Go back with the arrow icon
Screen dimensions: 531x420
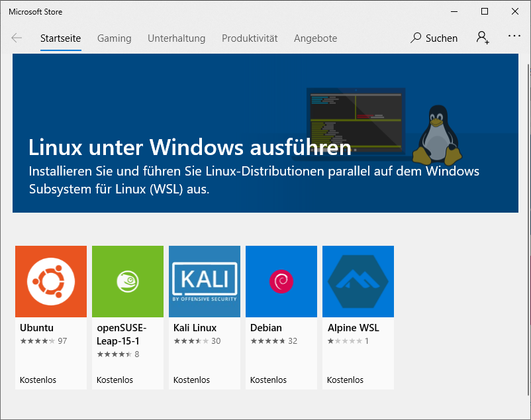click(17, 38)
